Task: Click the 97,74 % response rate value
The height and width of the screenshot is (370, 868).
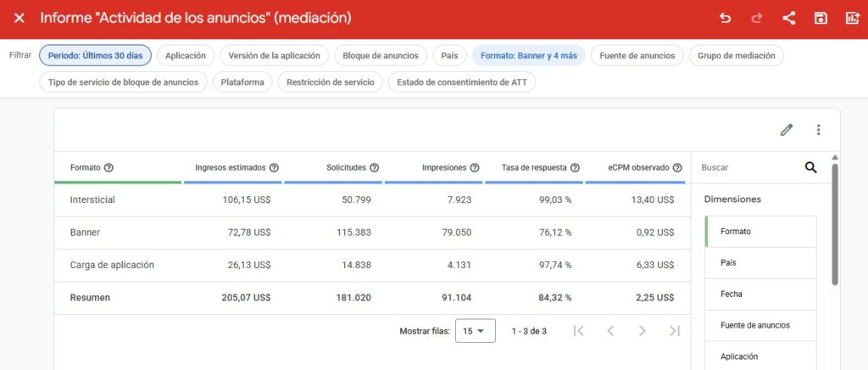Action: click(x=555, y=265)
